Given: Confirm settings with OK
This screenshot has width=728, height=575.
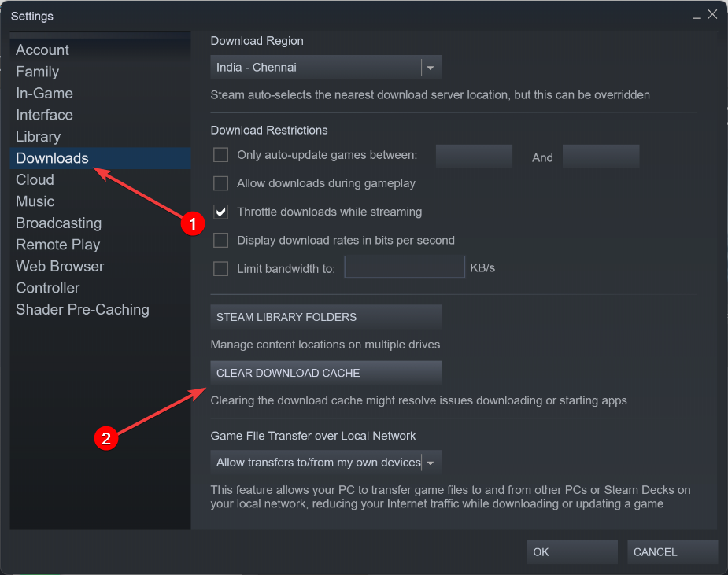Looking at the screenshot, I should [572, 552].
